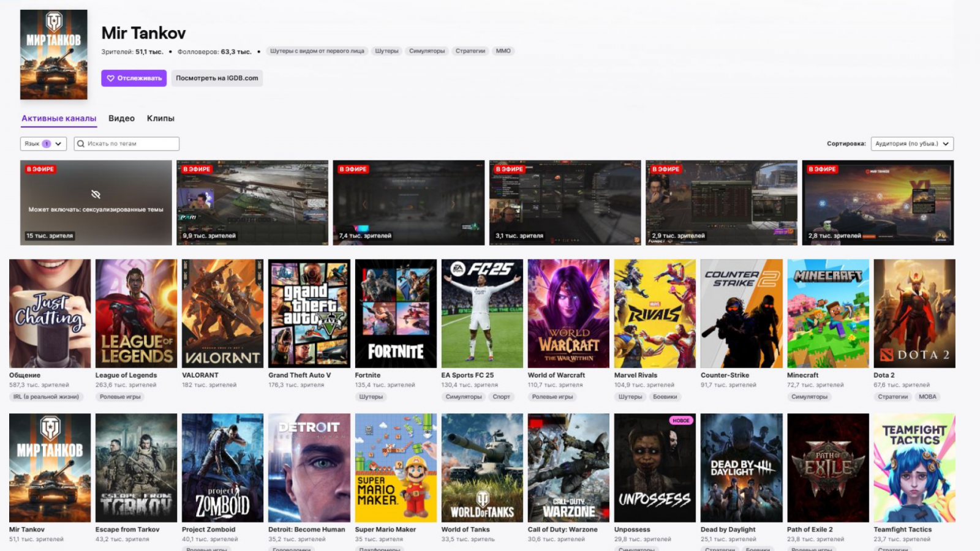This screenshot has height=551, width=980.
Task: Open the EA Sports FC 25 cover
Action: [x=482, y=313]
